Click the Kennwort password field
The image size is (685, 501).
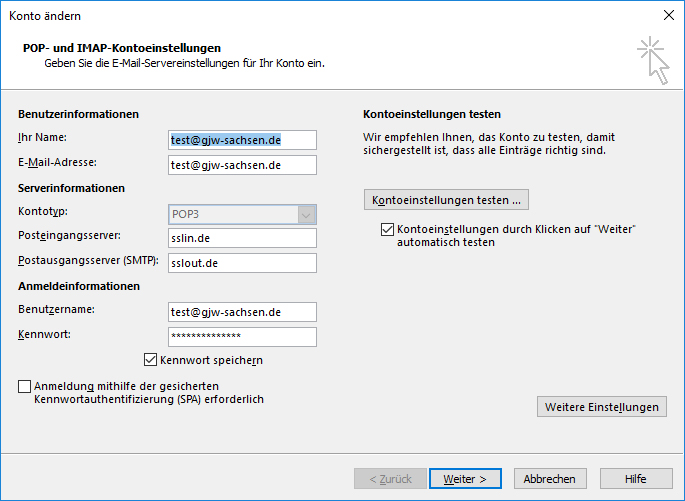click(242, 337)
